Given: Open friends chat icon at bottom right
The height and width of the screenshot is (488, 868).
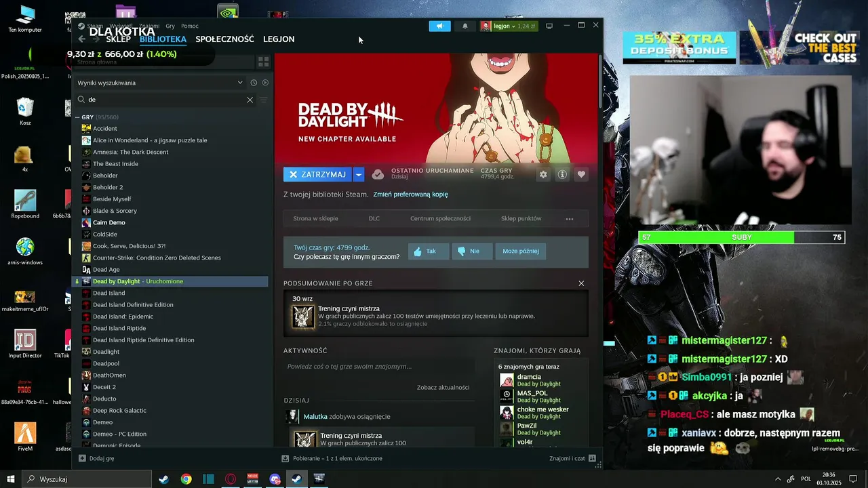Looking at the screenshot, I should point(593,458).
